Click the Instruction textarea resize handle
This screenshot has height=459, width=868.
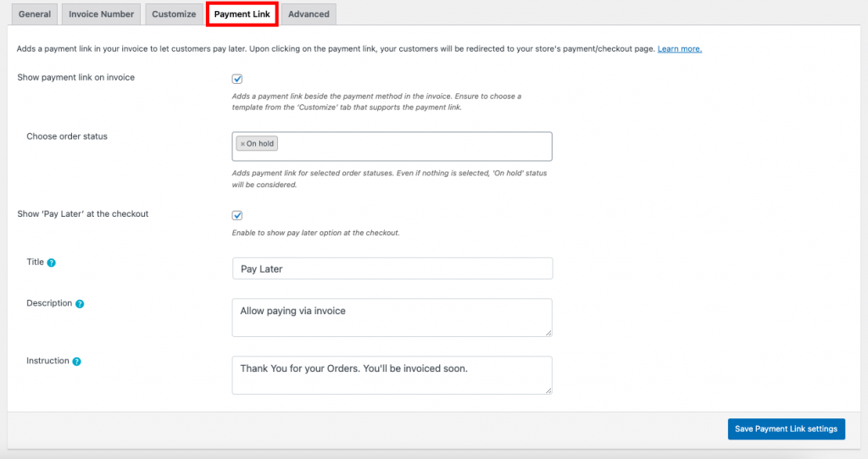[x=548, y=390]
